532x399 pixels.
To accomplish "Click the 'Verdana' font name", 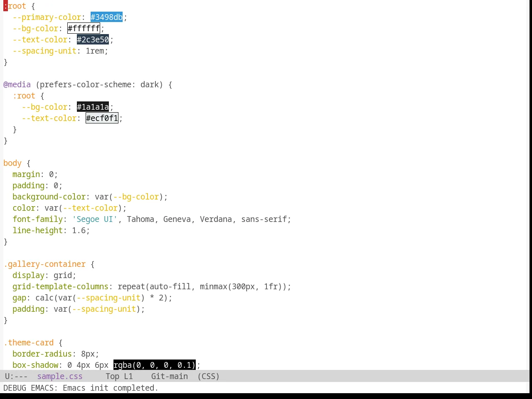I will (x=216, y=219).
